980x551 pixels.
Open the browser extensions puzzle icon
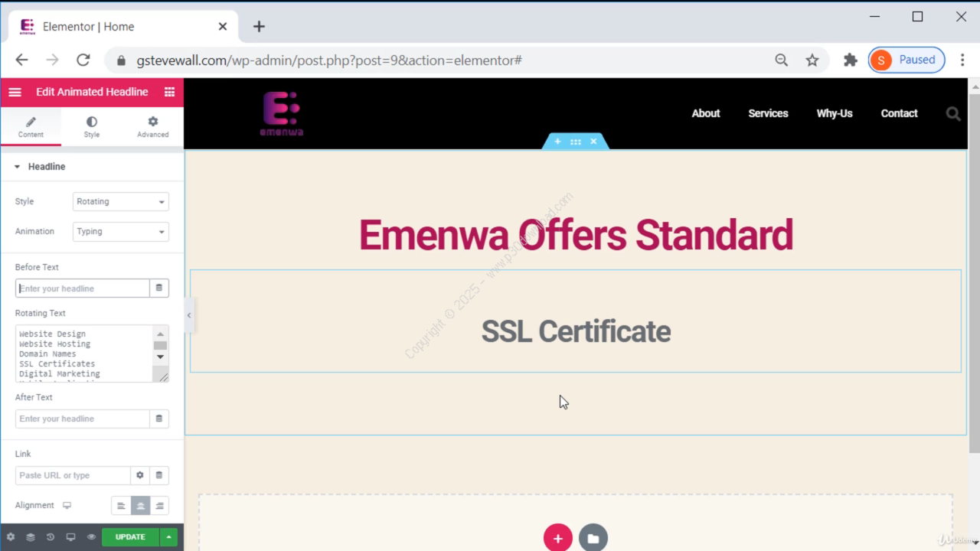point(850,60)
